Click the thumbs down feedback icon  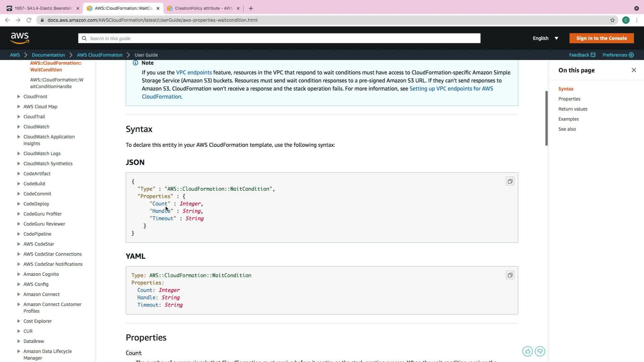[540, 351]
